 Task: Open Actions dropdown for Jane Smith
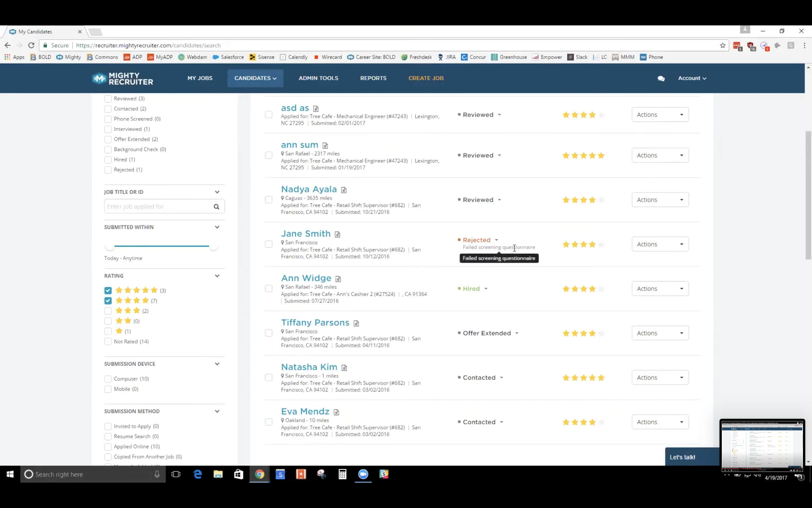coord(660,244)
